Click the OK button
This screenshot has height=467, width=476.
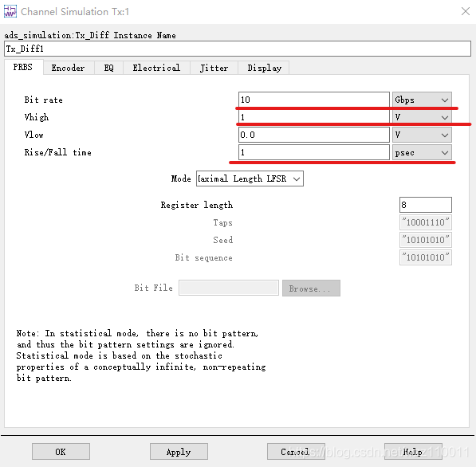(x=61, y=452)
